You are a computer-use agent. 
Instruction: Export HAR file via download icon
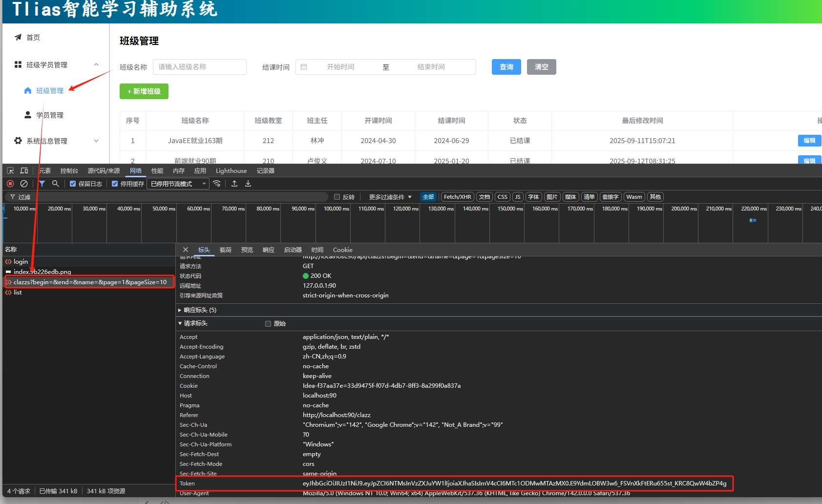coord(248,184)
